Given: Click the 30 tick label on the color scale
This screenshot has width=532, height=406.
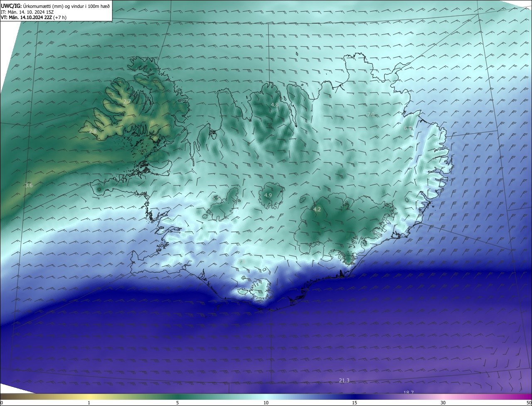Looking at the screenshot, I should 443,403.
